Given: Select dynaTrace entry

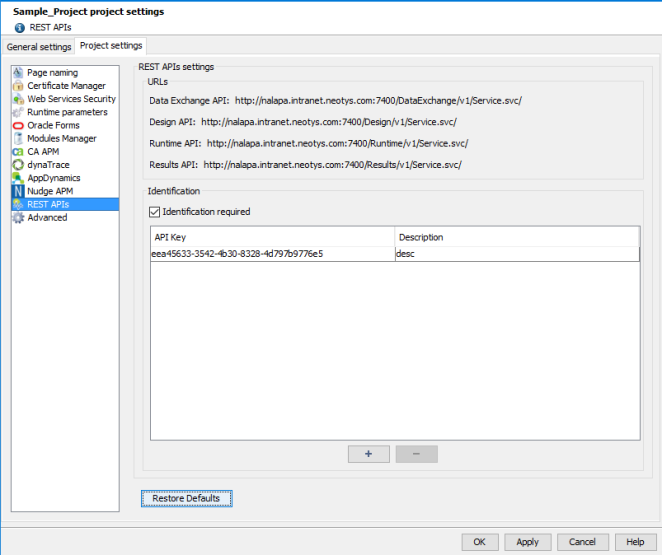Looking at the screenshot, I should tap(65, 165).
